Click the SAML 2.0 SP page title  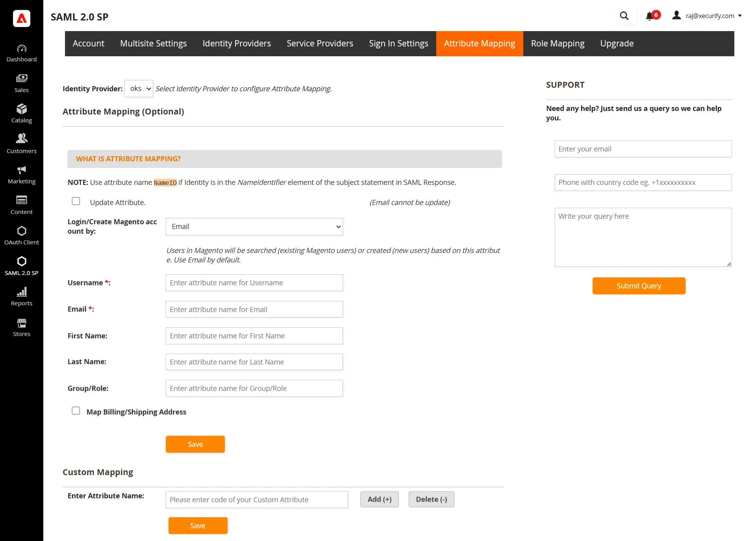pos(80,17)
